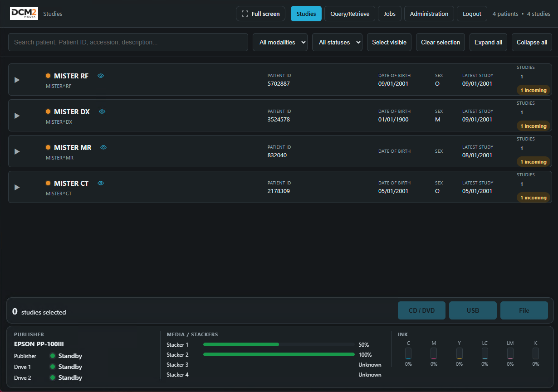Click the M ink level gauge
This screenshot has height=392, width=558.
pos(434,353)
